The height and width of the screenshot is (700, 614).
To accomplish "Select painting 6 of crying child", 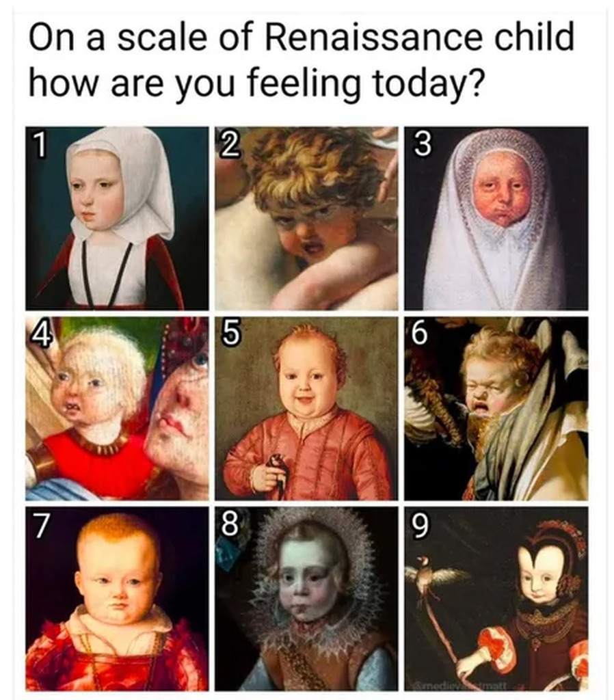I will [x=496, y=409].
